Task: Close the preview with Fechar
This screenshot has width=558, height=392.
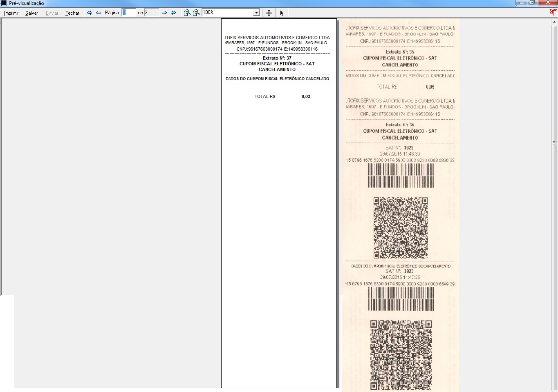Action: pyautogui.click(x=72, y=13)
